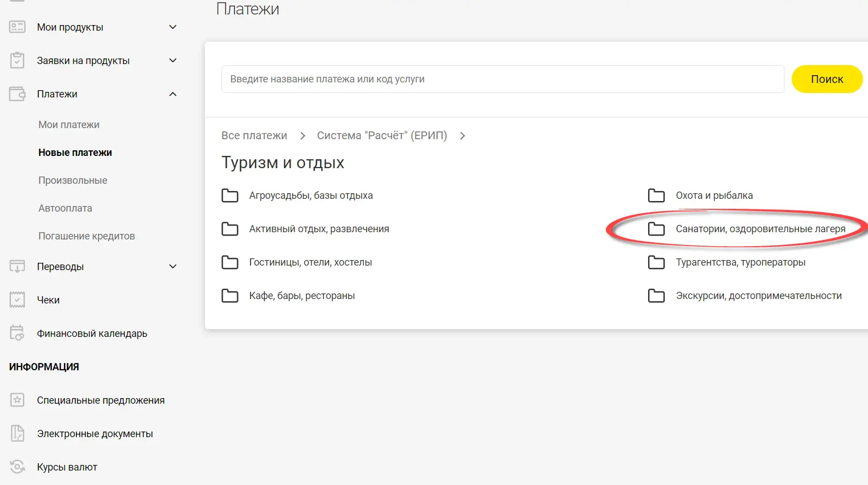The image size is (868, 485).
Task: Click the Специальные предложения star icon
Action: click(17, 400)
